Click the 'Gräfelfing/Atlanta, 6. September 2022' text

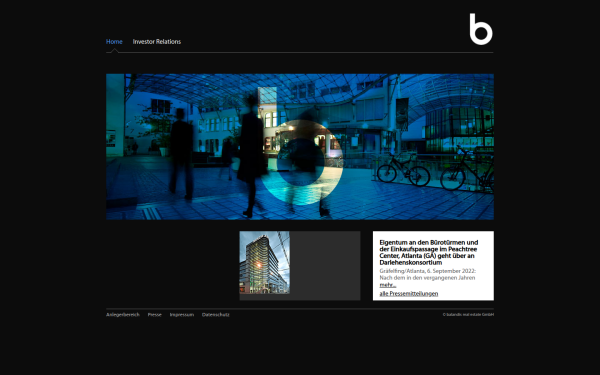pyautogui.click(x=427, y=271)
